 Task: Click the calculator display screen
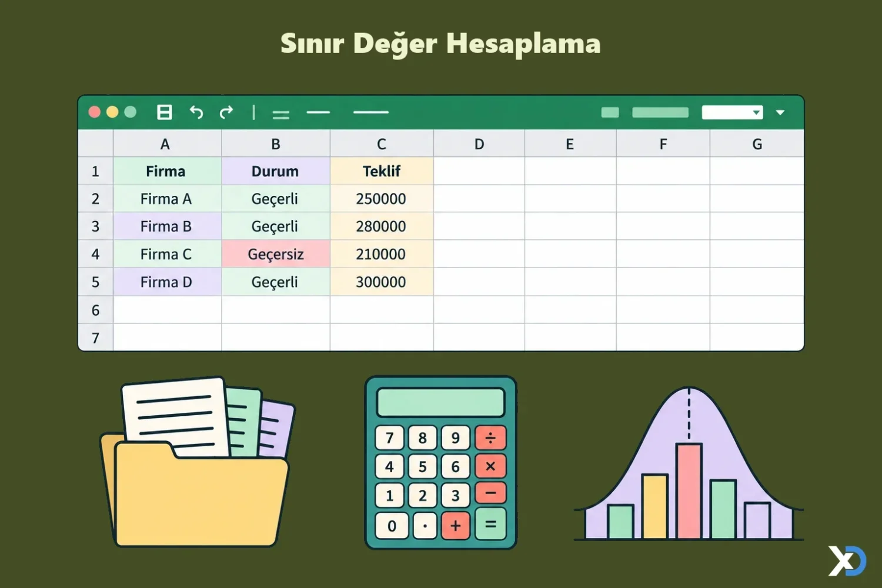click(x=441, y=402)
